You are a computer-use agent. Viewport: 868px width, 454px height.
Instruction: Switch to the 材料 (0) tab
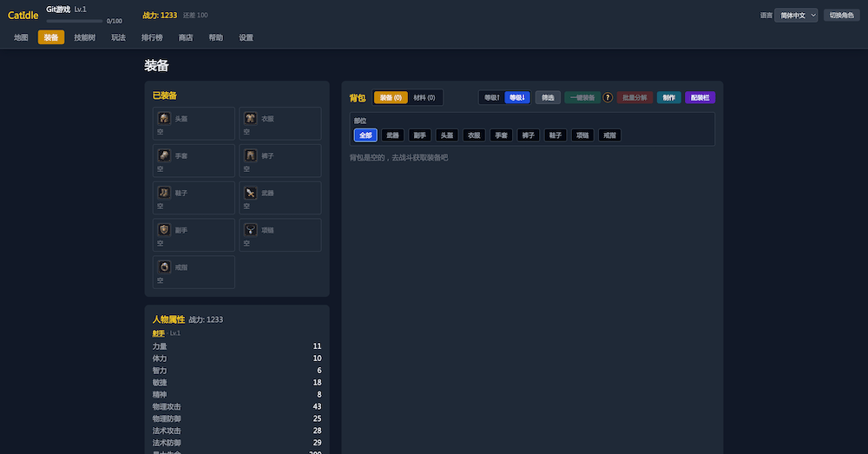(x=424, y=97)
